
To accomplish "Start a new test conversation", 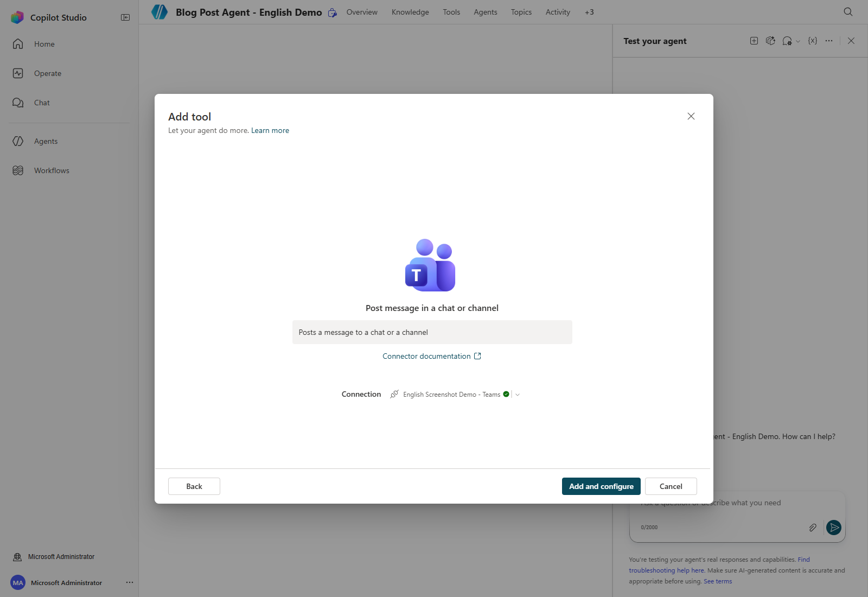I will click(x=754, y=41).
